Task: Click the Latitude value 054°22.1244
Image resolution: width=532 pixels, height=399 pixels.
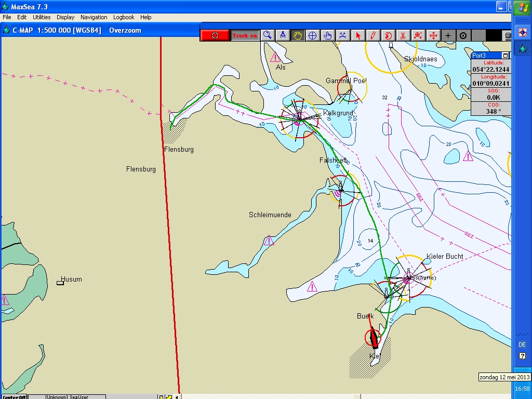Action: point(491,70)
